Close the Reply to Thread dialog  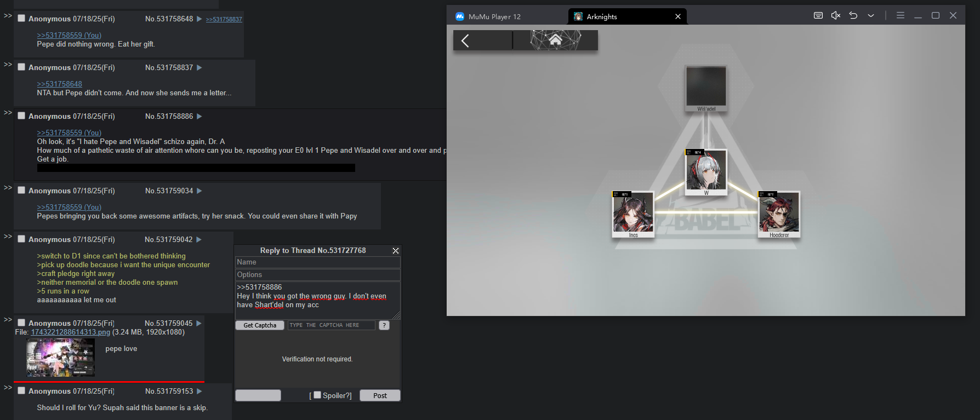pos(396,251)
